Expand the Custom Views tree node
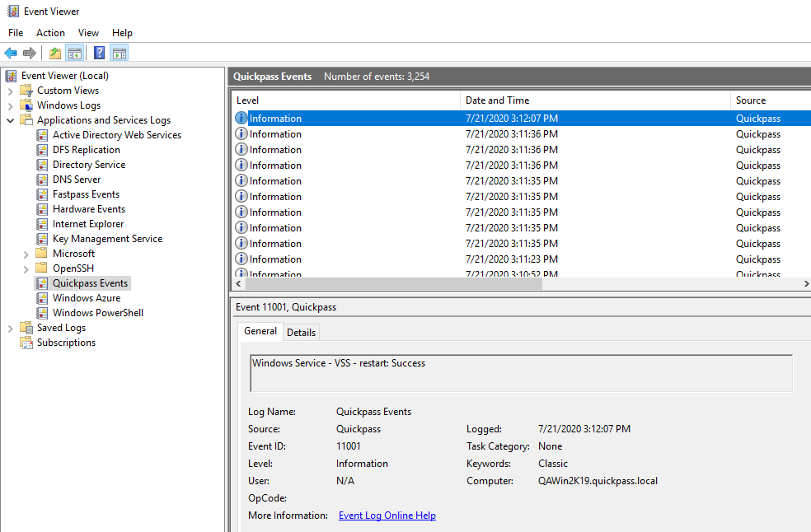The image size is (811, 532). (11, 91)
